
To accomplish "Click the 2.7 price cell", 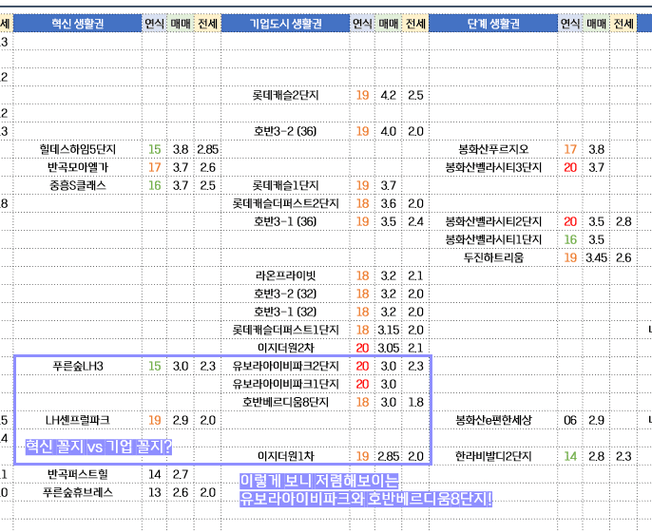I will (180, 474).
